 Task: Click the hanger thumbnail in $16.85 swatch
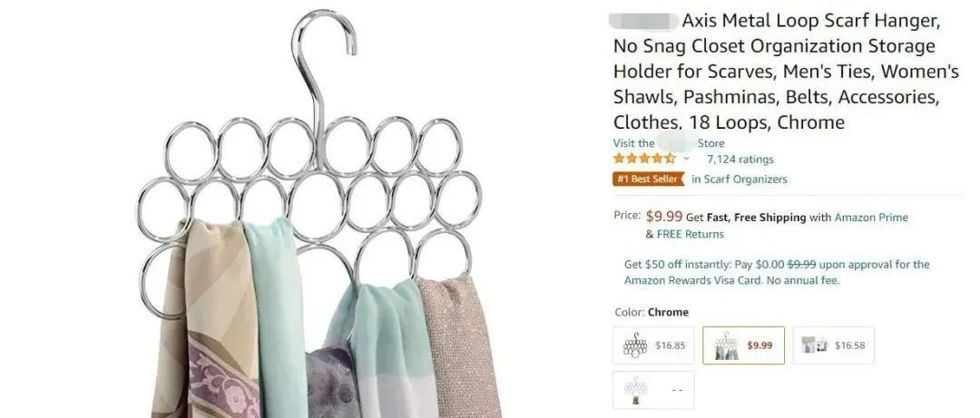pos(634,345)
